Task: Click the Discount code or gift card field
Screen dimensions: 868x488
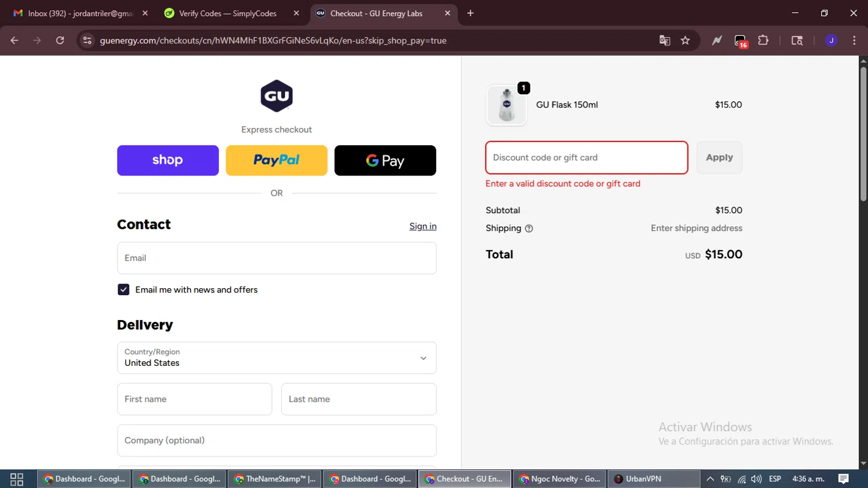Action: [587, 157]
